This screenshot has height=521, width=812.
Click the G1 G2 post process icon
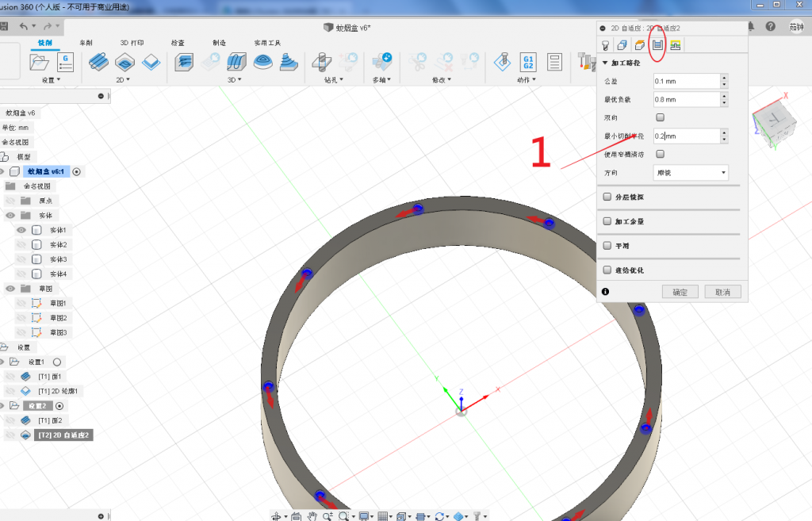[x=528, y=63]
